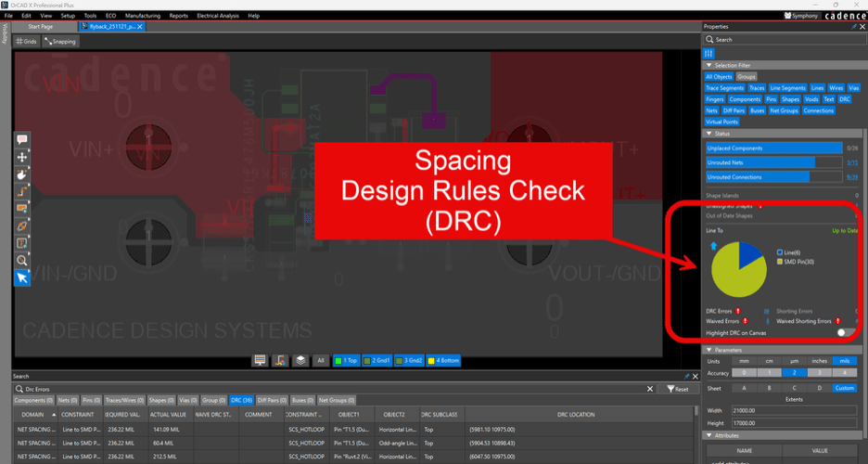Image resolution: width=868 pixels, height=464 pixels.
Task: Open the Symphony collaboration button
Action: (x=801, y=16)
